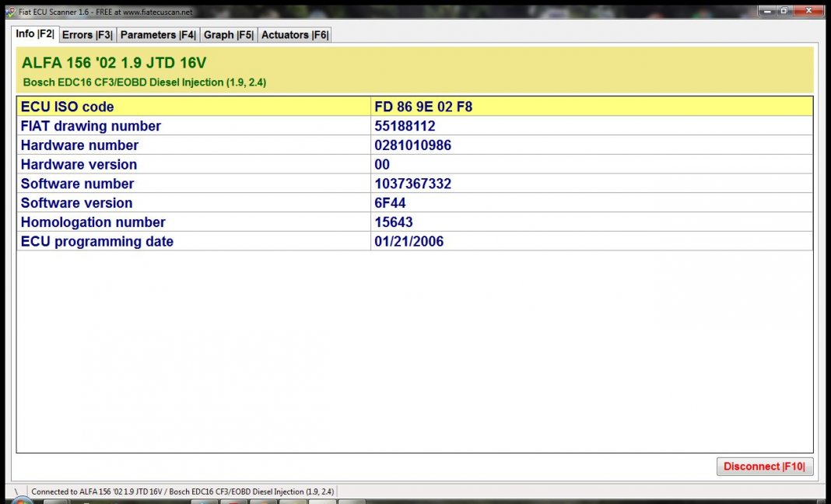
Task: Click the ECU programming date value
Action: 408,241
